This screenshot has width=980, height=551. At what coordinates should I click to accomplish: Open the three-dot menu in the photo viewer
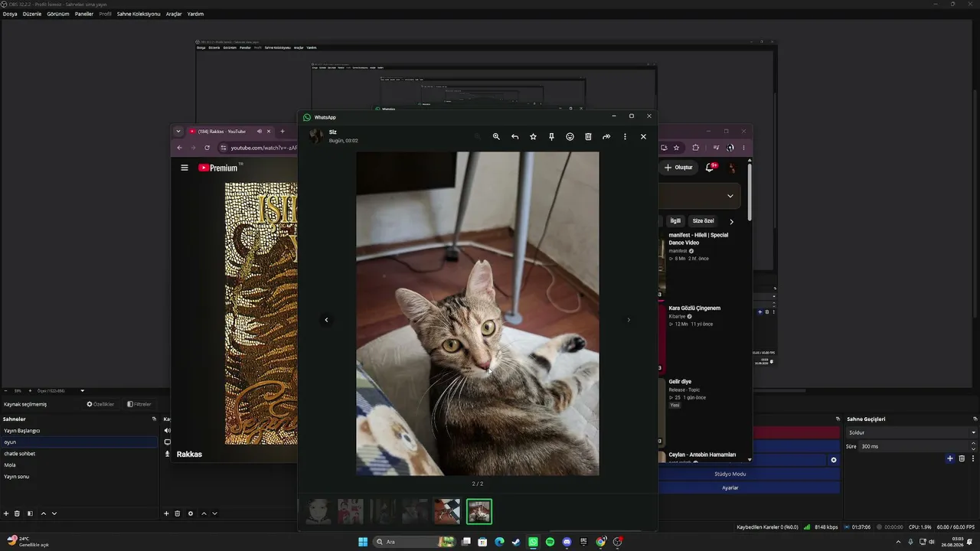625,136
